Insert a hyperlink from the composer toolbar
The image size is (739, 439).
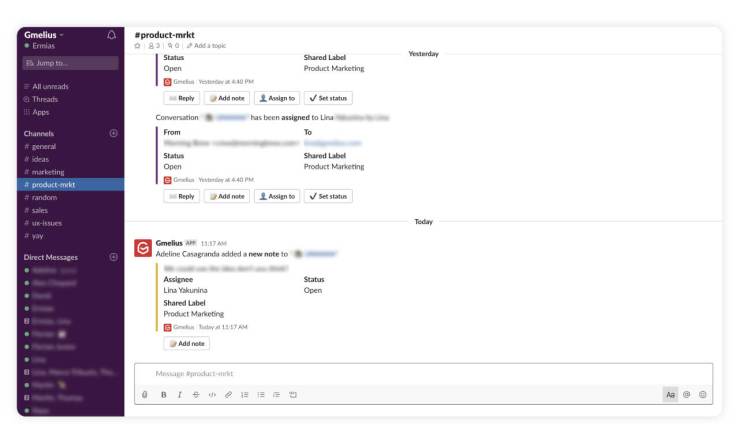[x=228, y=395]
